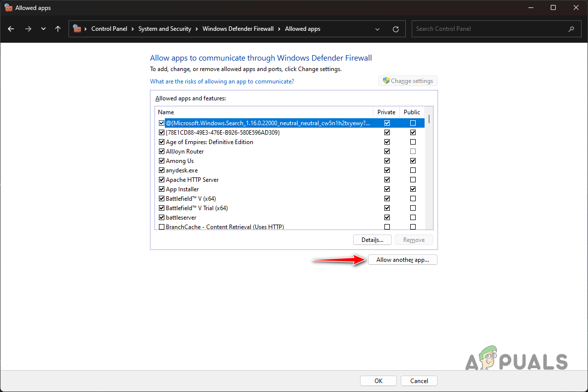Open the risks of allowing apps link
This screenshot has width=588, height=392.
[222, 81]
